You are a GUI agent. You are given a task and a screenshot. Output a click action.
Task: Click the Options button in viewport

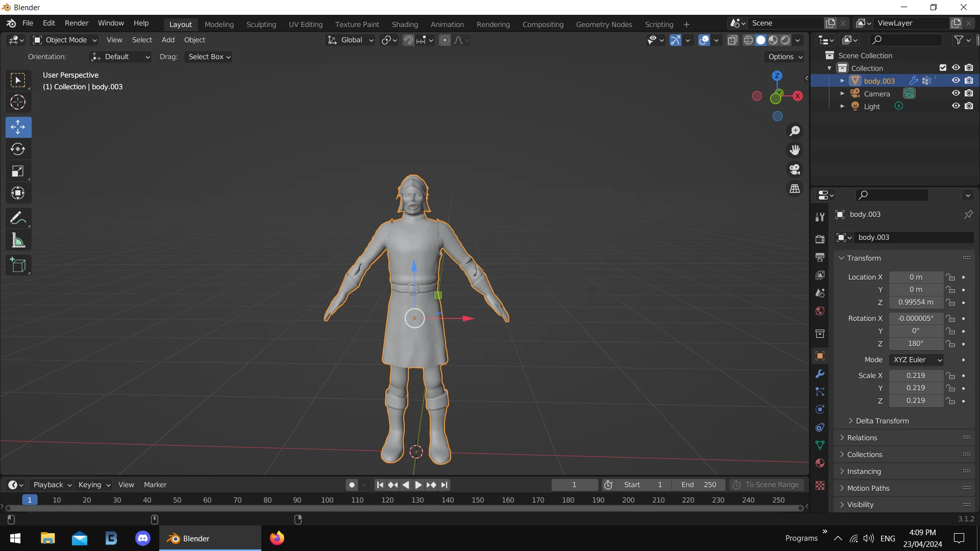click(x=785, y=57)
